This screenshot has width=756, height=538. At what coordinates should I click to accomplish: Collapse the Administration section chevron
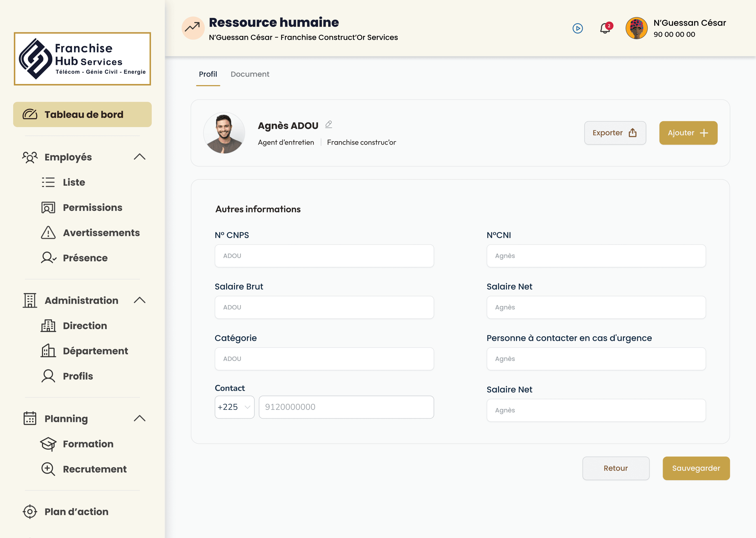click(139, 300)
